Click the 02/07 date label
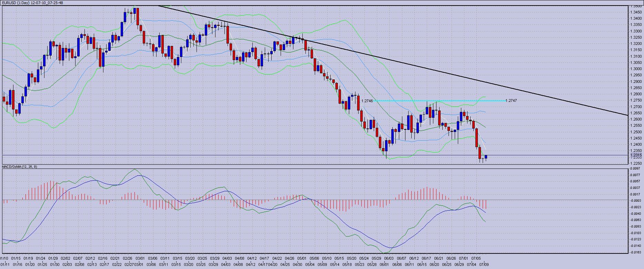The width and height of the screenshot is (644, 269). [x=78, y=258]
